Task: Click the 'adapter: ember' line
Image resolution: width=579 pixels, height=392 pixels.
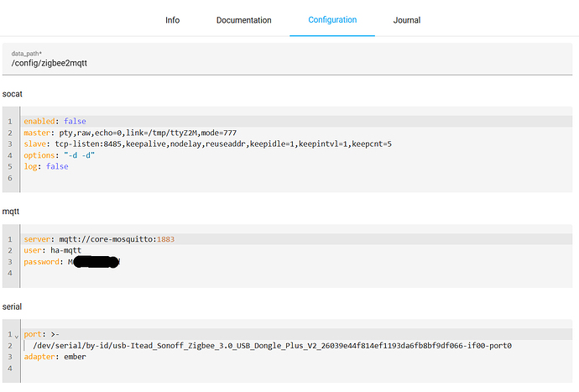Action: pos(55,356)
